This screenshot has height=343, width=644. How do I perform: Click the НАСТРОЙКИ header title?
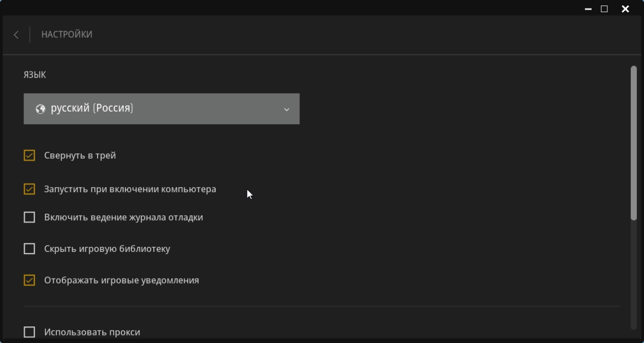coord(67,35)
